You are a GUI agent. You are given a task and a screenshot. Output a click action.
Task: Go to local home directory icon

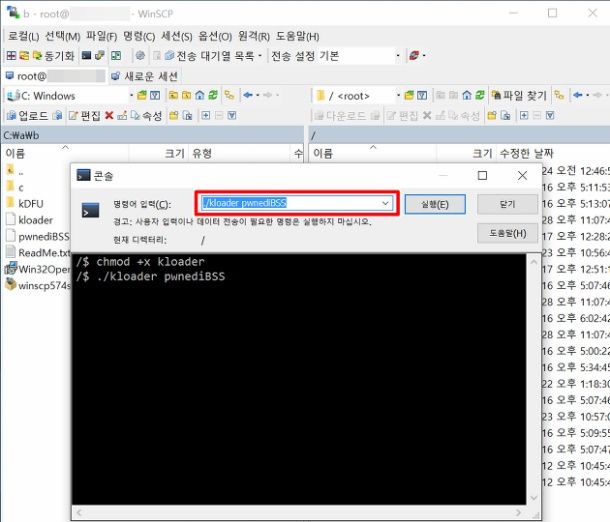pyautogui.click(x=200, y=95)
